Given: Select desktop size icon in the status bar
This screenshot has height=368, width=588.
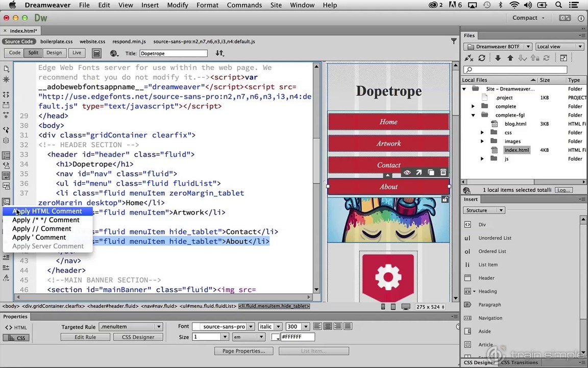Looking at the screenshot, I should coord(405,307).
